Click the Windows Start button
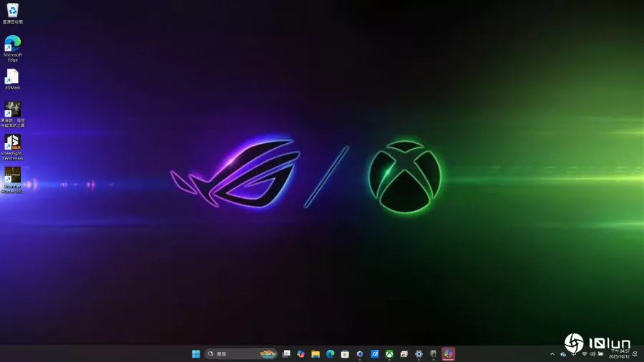 tap(195, 354)
